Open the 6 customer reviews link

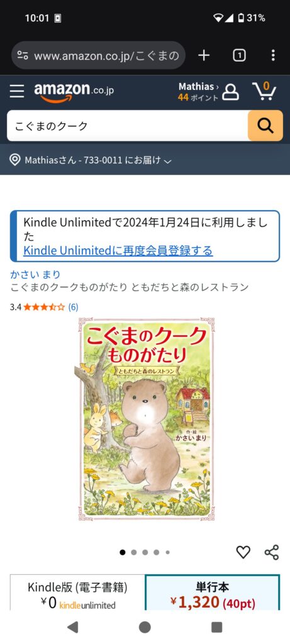coord(73,307)
